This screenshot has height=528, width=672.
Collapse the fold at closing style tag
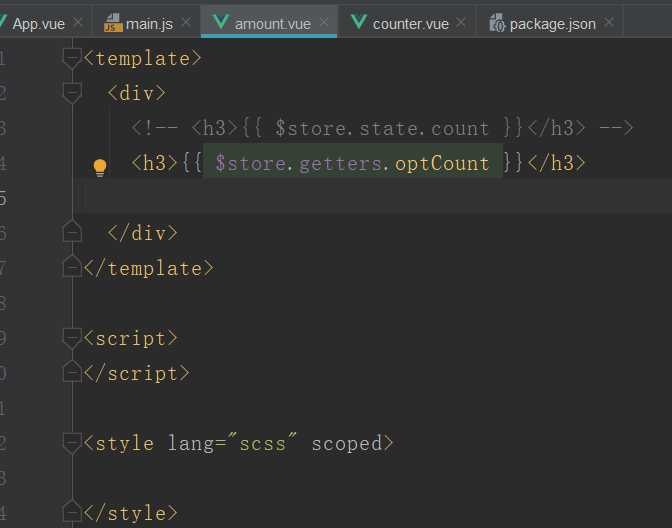(x=72, y=511)
